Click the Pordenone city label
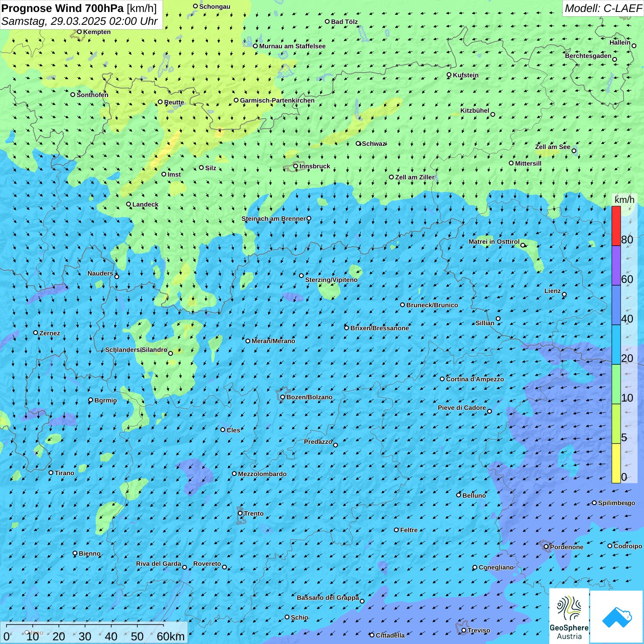This screenshot has width=644, height=644. coord(567,547)
